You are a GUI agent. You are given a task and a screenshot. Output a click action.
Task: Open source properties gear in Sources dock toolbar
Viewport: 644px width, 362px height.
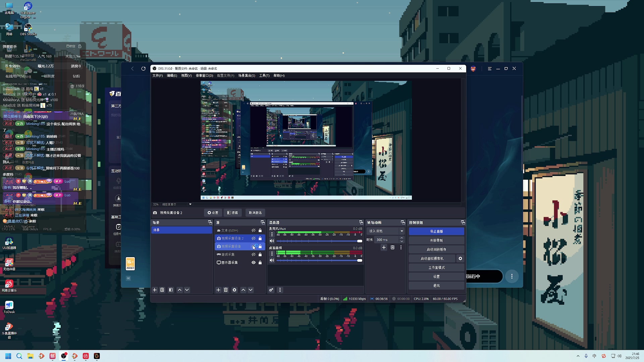234,290
